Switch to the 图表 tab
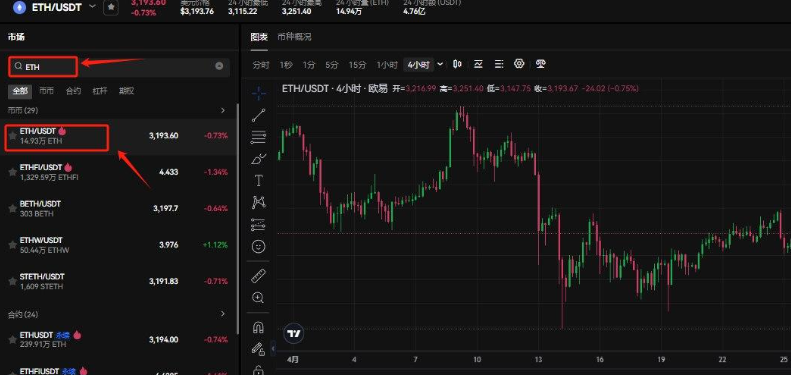Image resolution: width=791 pixels, height=375 pixels. tap(259, 37)
